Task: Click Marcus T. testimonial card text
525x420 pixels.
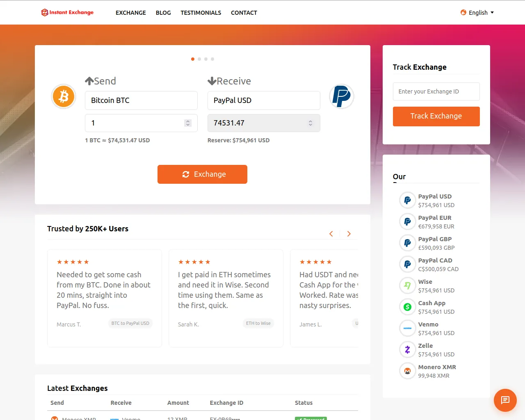Action: click(103, 290)
